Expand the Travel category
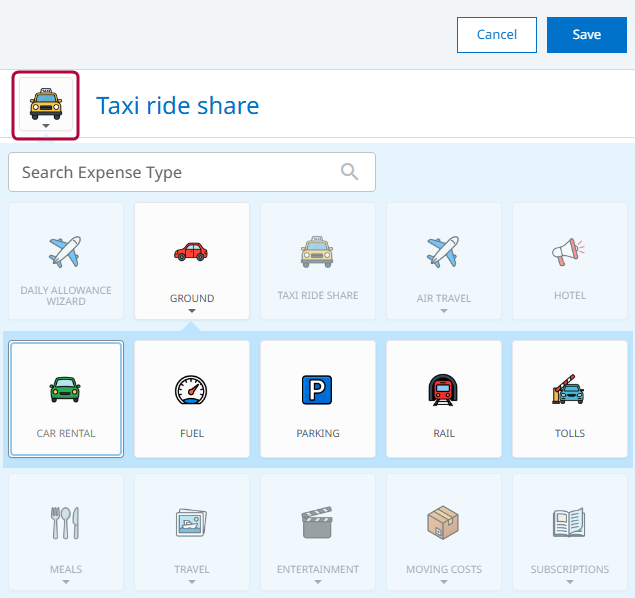635x598 pixels. [192, 535]
